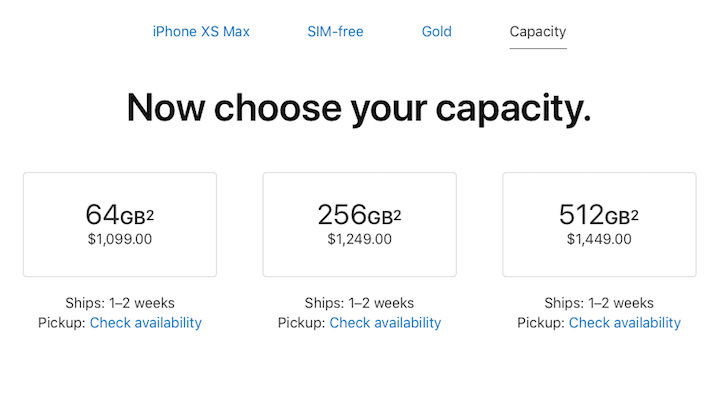
Task: Click the footnote 2 superscript beside 512GB
Action: click(635, 210)
